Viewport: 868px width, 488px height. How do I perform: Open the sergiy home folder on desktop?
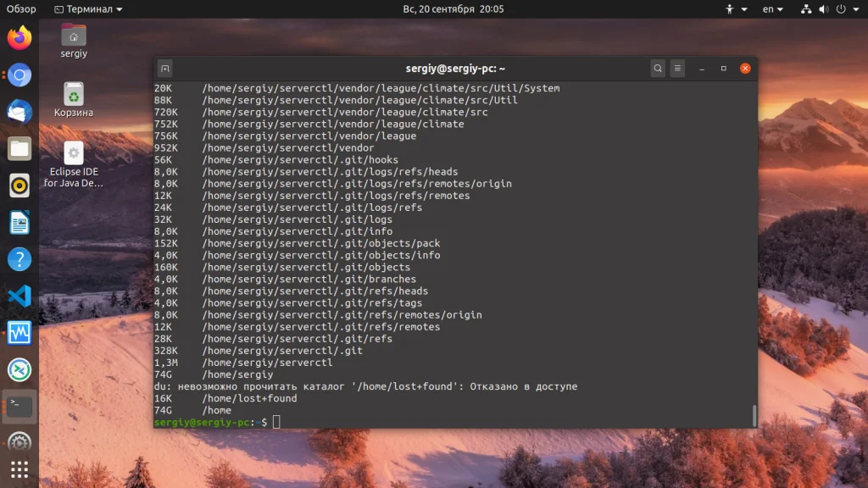74,41
